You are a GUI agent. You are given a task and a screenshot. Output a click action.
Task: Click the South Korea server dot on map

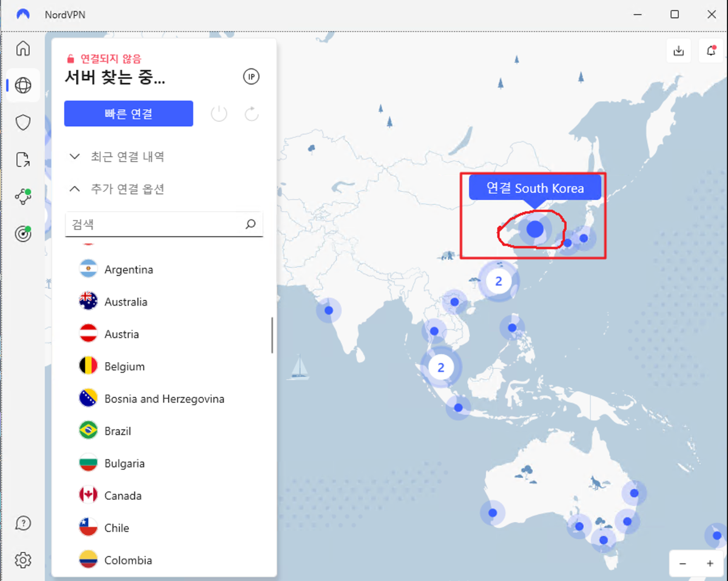(x=535, y=229)
